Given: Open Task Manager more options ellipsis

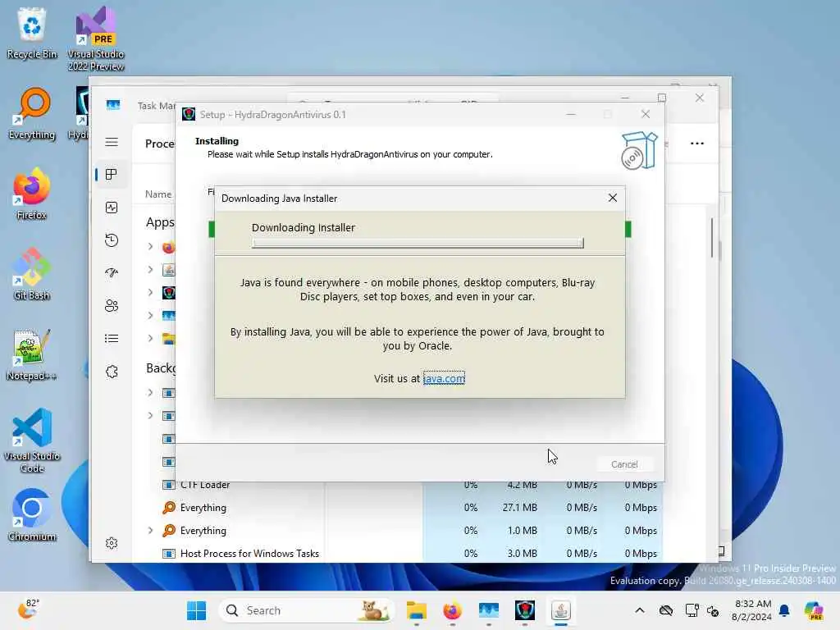Looking at the screenshot, I should 697,144.
